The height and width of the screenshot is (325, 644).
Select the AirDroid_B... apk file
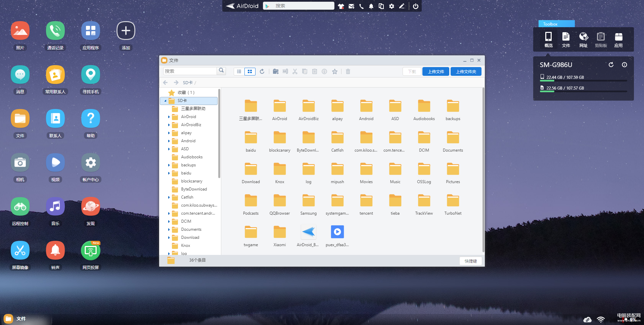coord(308,236)
